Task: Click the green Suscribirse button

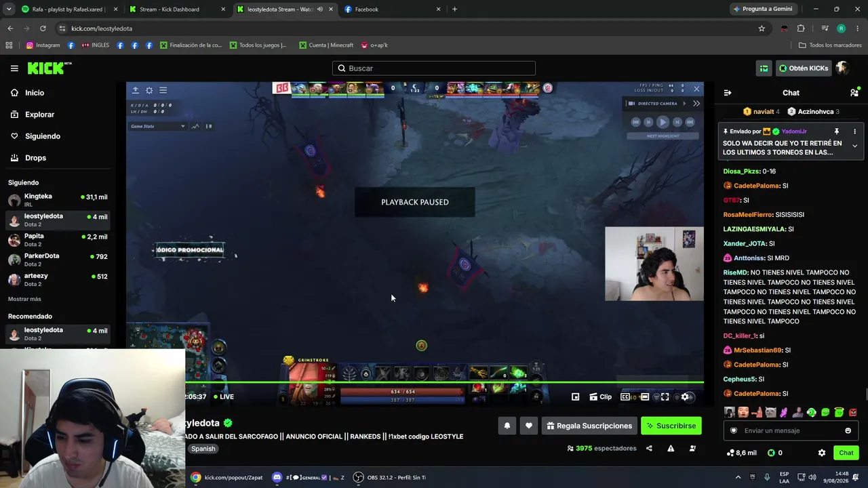Action: pyautogui.click(x=671, y=426)
